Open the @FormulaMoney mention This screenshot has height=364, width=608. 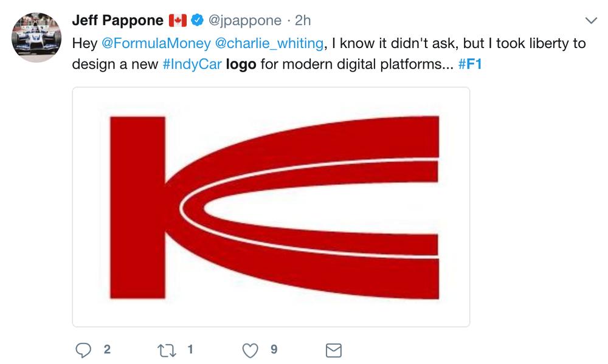click(x=156, y=43)
